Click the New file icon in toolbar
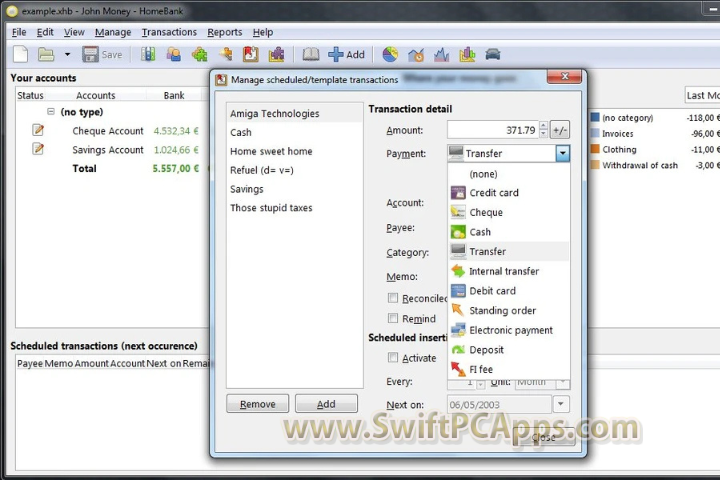This screenshot has height=480, width=720. click(21, 54)
